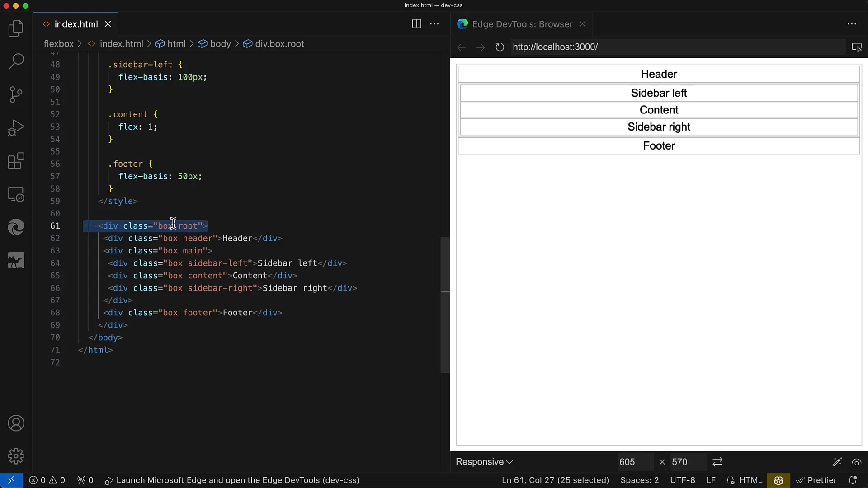Open the Responsive device dropdown
The image size is (868, 488).
484,462
